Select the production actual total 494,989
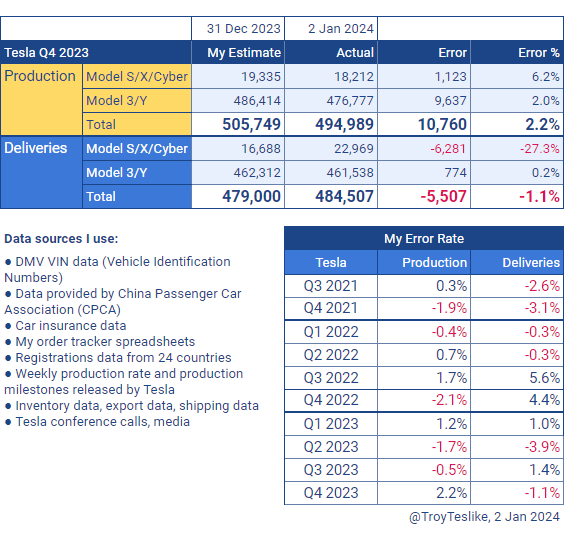The image size is (564, 534). pos(331,124)
